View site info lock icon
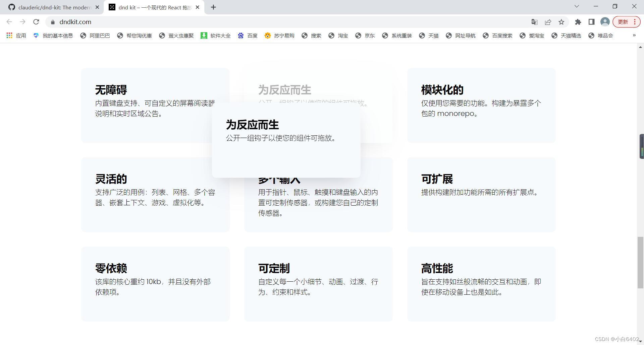 (53, 22)
